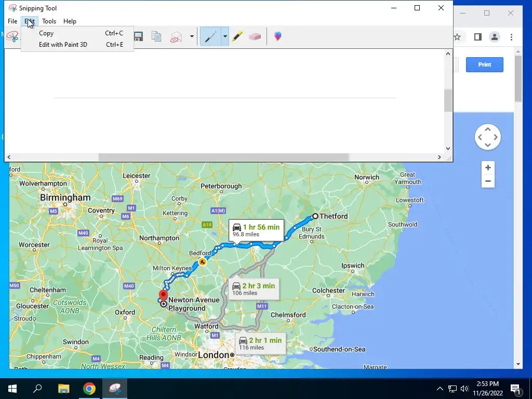Open the Help menu
This screenshot has height=399, width=532.
pyautogui.click(x=70, y=21)
